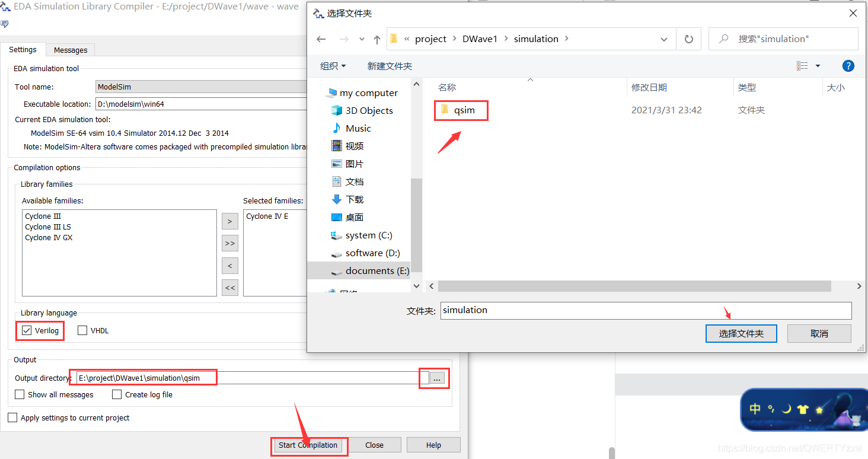868x459 pixels.
Task: Confirm with 选择文件夹 button
Action: click(x=741, y=334)
